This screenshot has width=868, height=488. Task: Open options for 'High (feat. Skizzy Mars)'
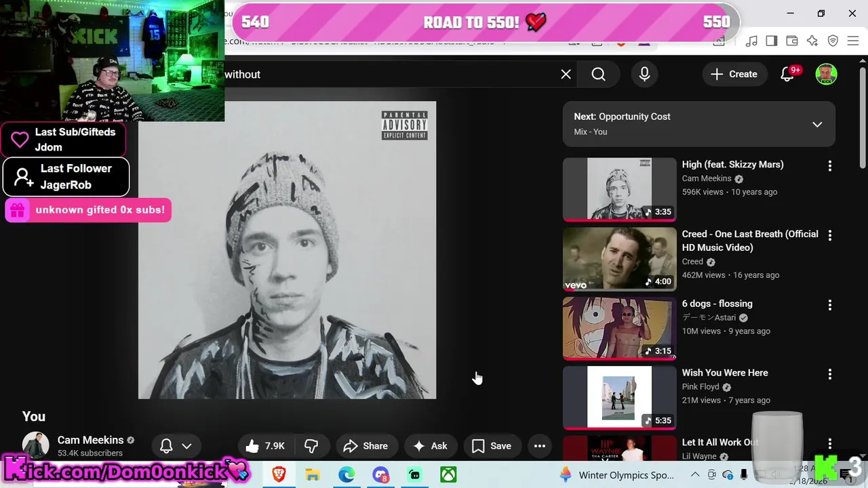click(x=829, y=166)
